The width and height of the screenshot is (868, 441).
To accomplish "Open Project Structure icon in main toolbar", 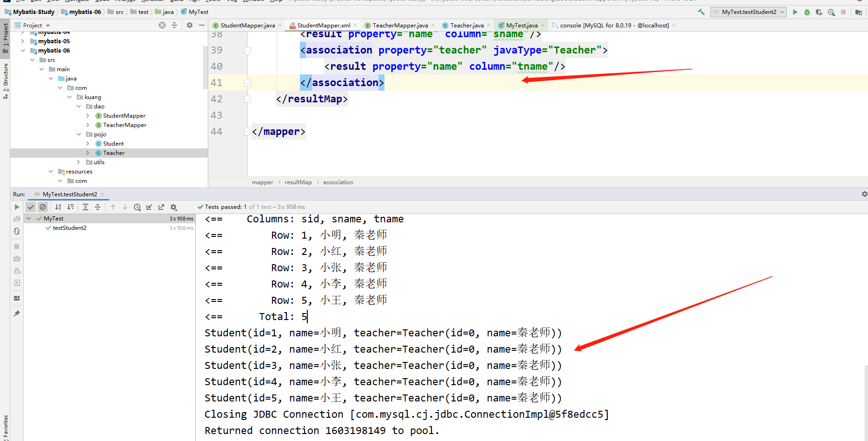I will point(859,12).
